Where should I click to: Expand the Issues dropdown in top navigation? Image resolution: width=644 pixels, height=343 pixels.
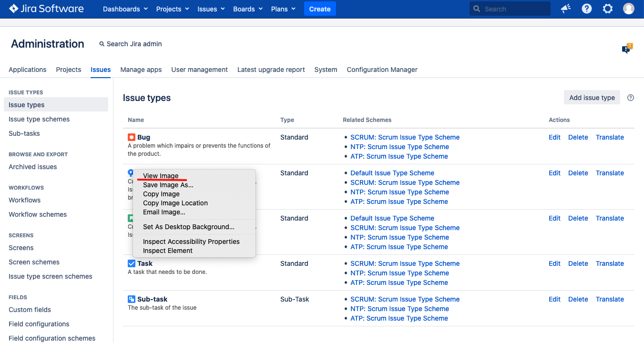click(x=211, y=9)
